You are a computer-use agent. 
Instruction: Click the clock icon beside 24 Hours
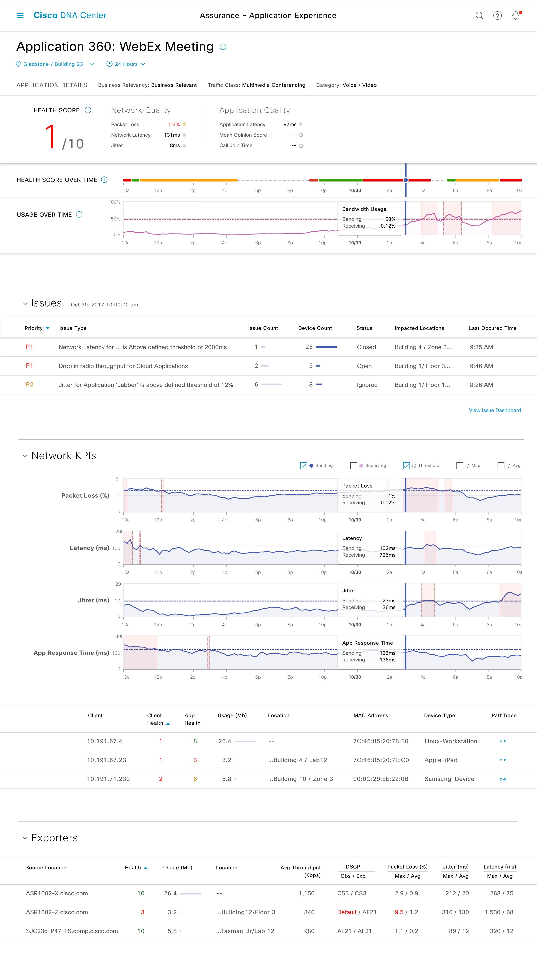pos(109,64)
